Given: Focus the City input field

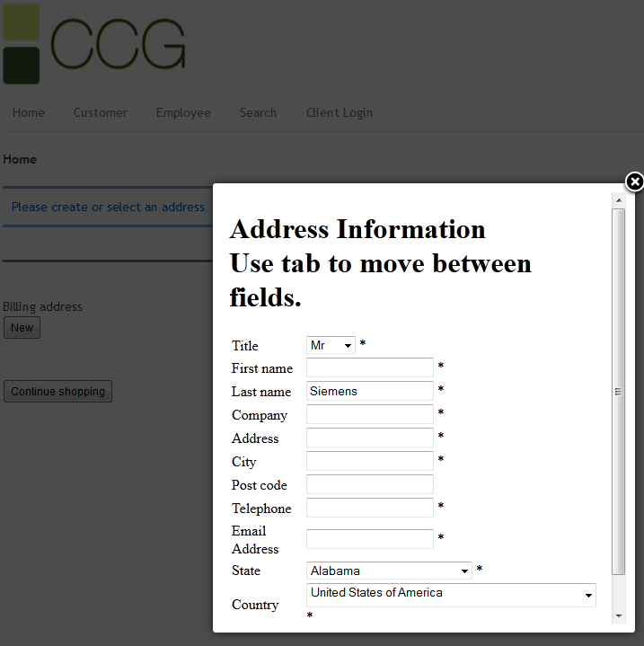Looking at the screenshot, I should tap(370, 461).
